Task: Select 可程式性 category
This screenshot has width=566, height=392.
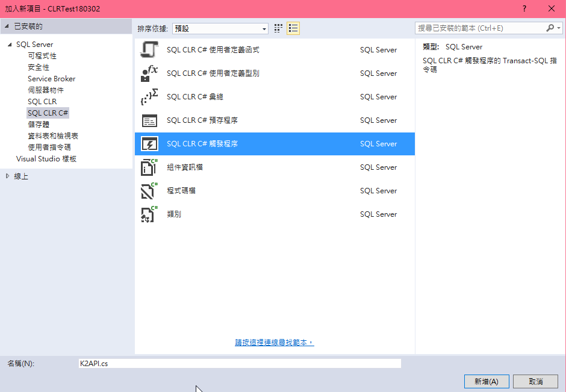Action: click(x=42, y=56)
